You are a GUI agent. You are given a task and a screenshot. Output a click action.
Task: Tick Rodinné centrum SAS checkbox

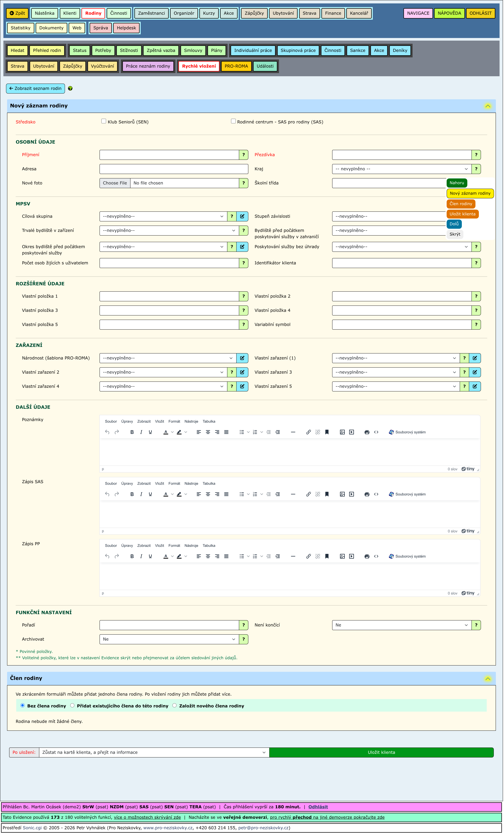pos(233,121)
